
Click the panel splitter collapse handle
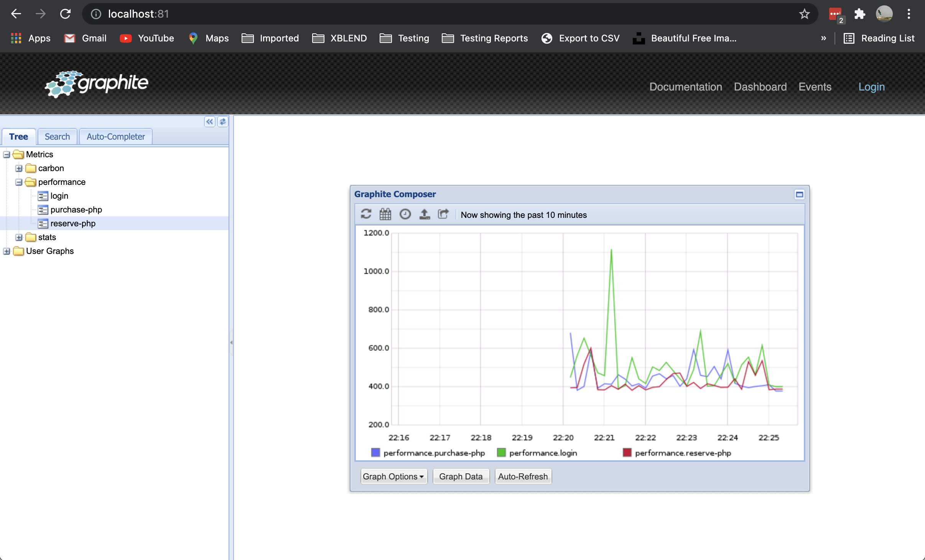click(231, 342)
